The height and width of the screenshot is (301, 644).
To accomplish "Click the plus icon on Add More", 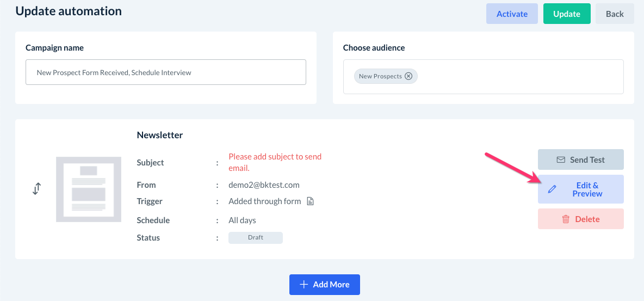I will click(304, 285).
